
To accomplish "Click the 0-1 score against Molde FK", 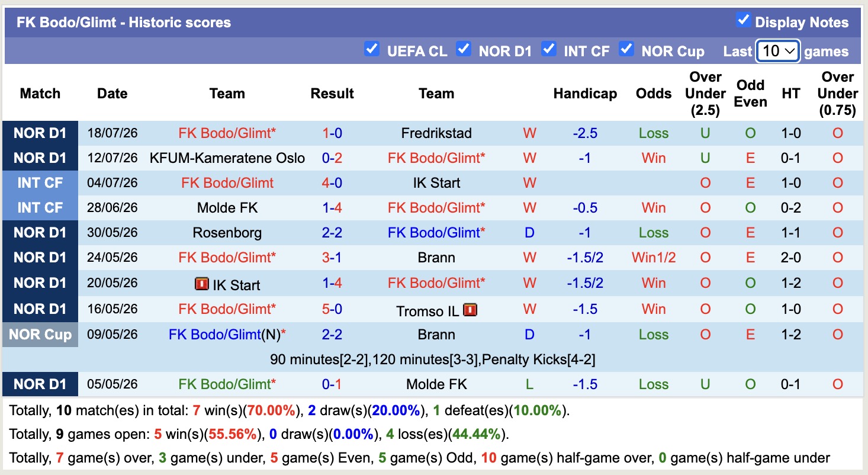I will (332, 384).
